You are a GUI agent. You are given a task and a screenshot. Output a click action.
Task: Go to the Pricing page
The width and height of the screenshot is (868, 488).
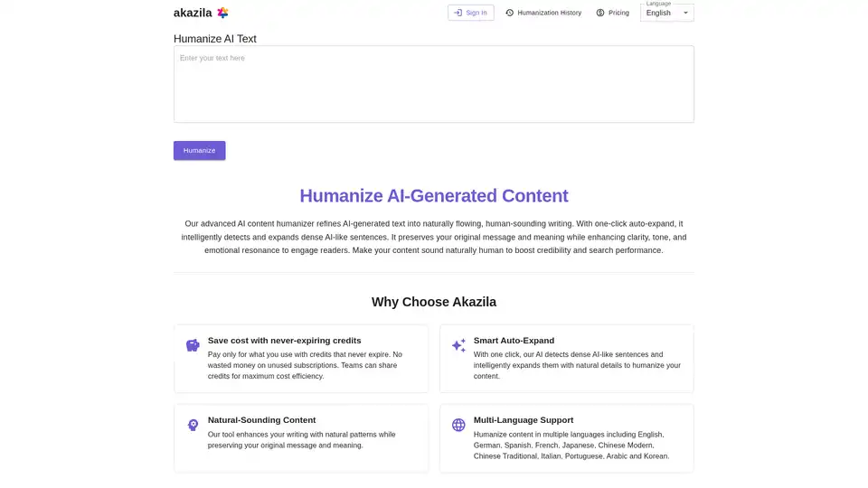618,13
